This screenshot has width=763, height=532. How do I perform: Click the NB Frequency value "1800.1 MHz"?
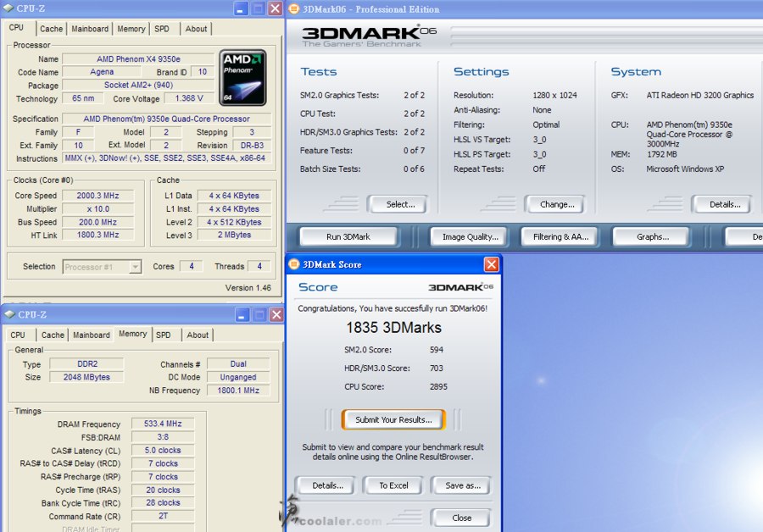[238, 390]
